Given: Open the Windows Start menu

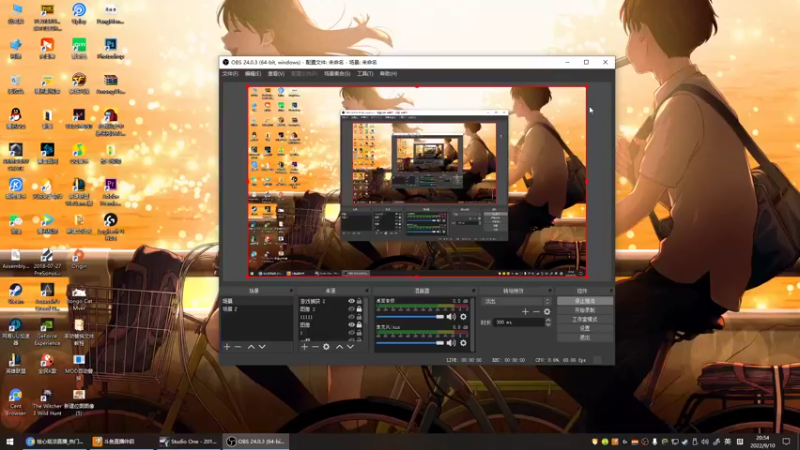Looking at the screenshot, I should click(10, 441).
